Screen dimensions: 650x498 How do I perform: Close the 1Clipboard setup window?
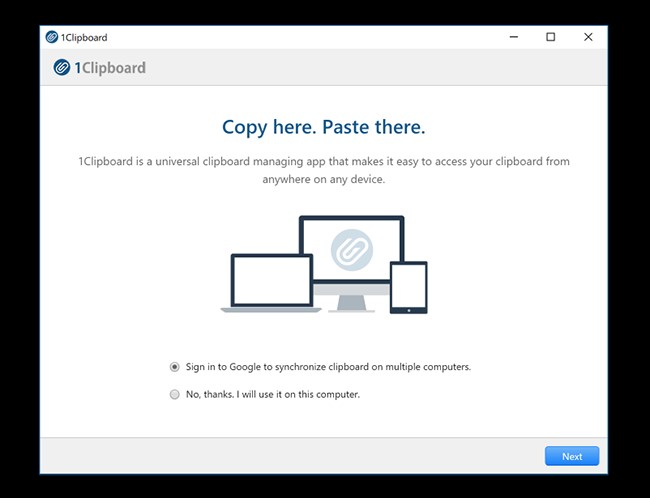[x=588, y=37]
